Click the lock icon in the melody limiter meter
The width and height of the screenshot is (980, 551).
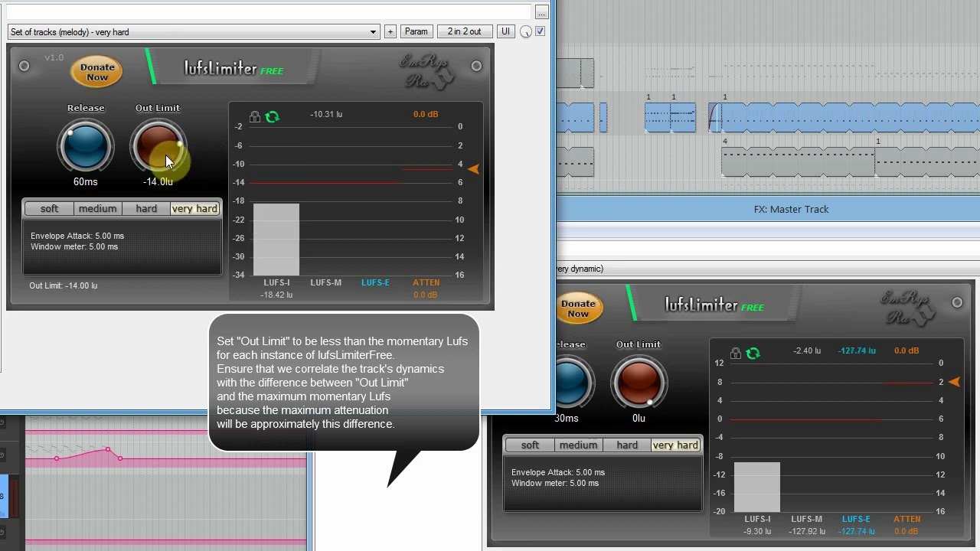point(255,117)
